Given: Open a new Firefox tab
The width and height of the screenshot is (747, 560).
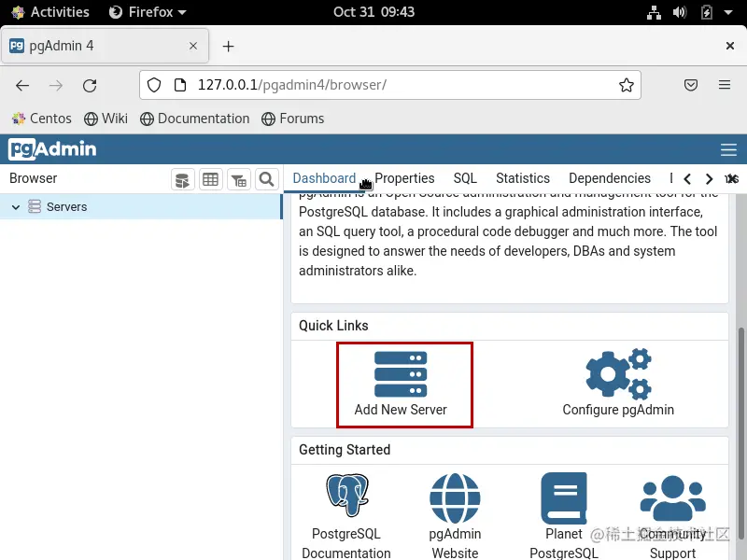Looking at the screenshot, I should (228, 46).
